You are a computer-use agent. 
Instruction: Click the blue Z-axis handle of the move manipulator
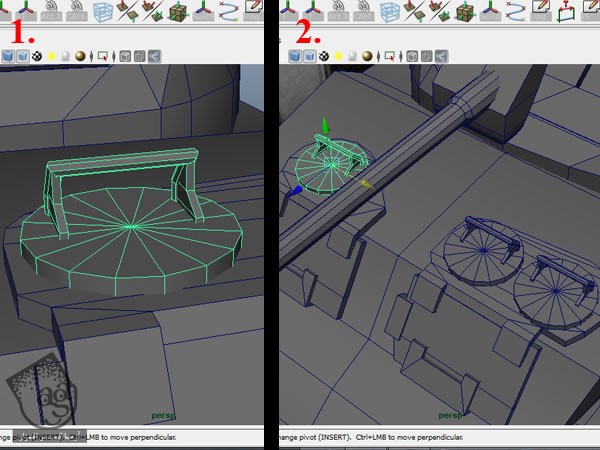[295, 188]
